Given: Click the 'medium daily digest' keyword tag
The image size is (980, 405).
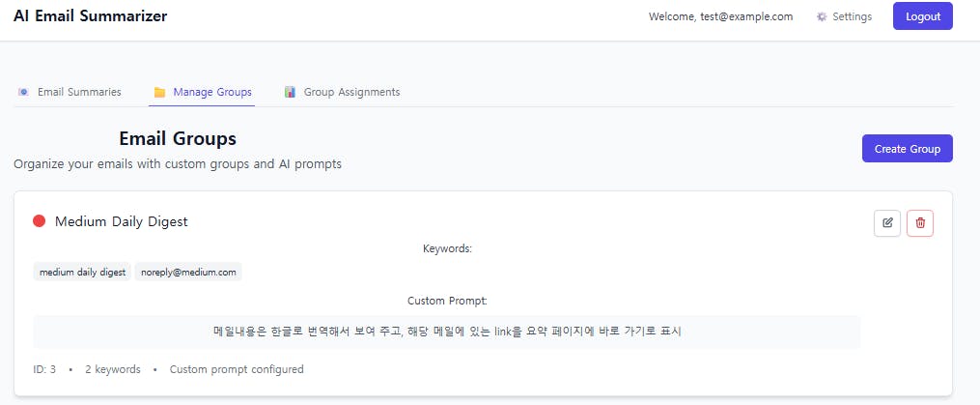Looking at the screenshot, I should (x=82, y=273).
